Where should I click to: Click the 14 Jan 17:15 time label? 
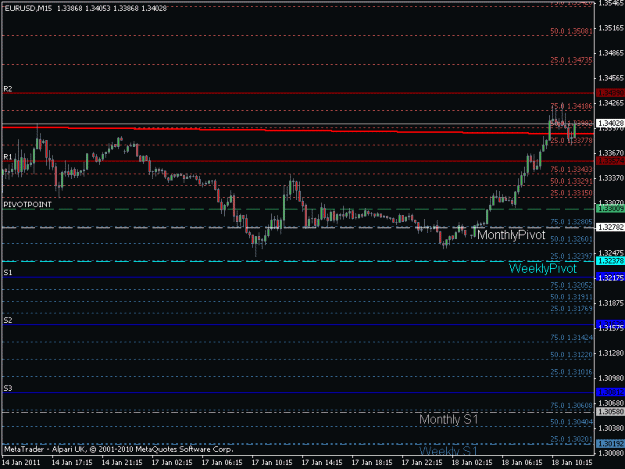pyautogui.click(x=72, y=463)
